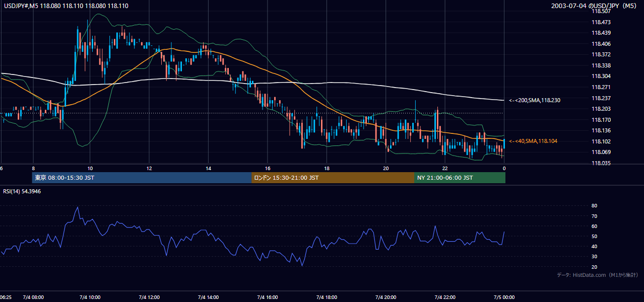The image size is (644, 302).
Task: Click the 7/4 22:00 time axis label
Action: pos(445,297)
